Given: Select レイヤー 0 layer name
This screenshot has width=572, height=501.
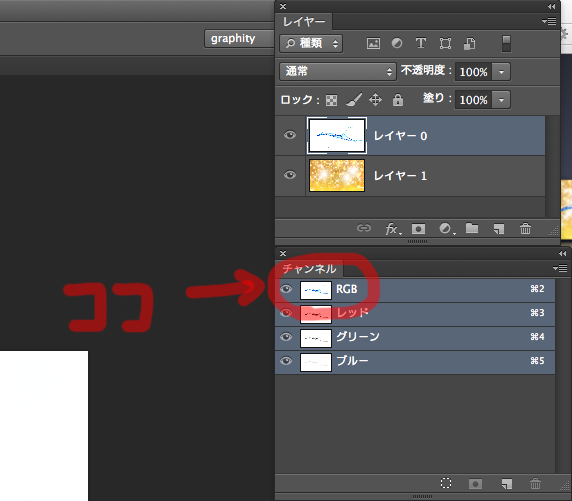Looking at the screenshot, I should [401, 136].
